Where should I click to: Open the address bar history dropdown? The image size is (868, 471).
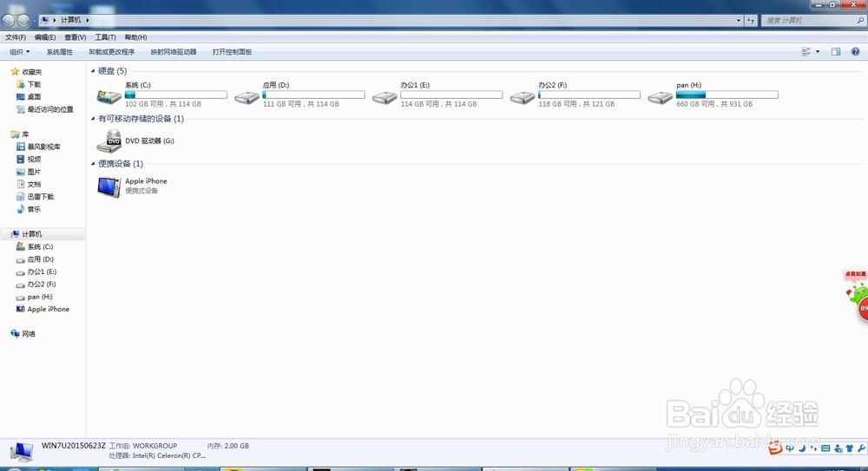[739, 21]
